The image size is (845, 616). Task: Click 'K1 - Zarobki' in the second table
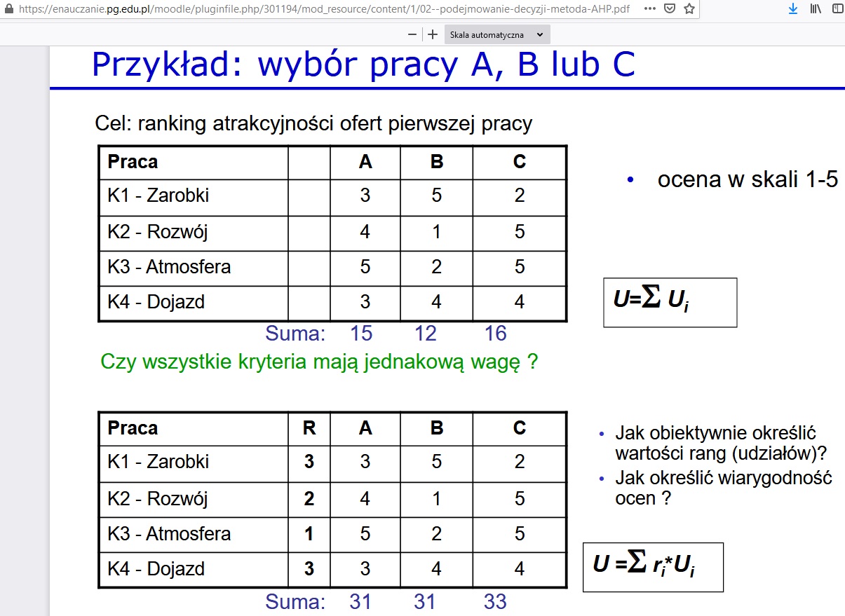[x=158, y=462]
